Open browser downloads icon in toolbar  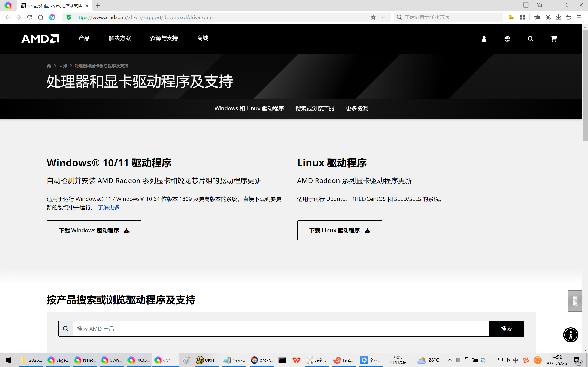(558, 17)
